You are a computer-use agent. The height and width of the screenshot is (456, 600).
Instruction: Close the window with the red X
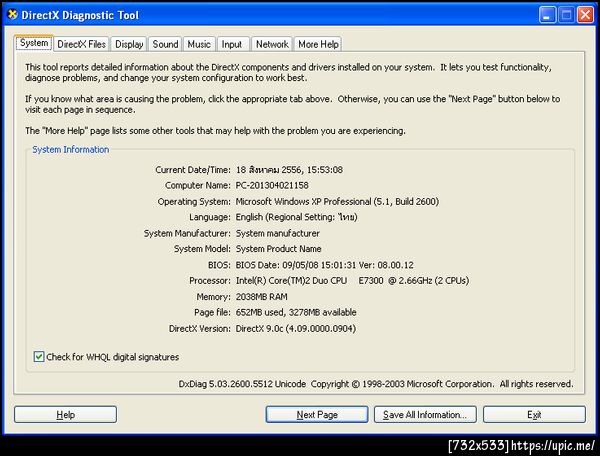pyautogui.click(x=585, y=15)
